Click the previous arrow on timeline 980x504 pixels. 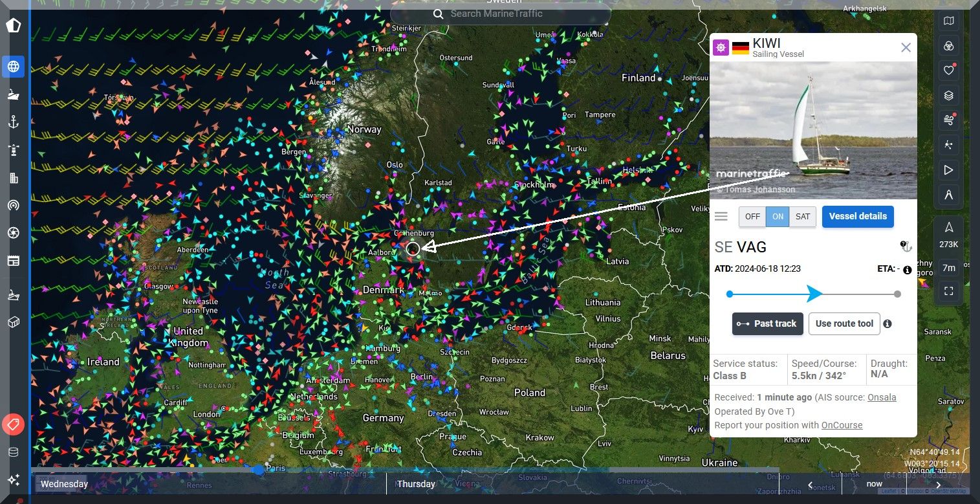811,485
